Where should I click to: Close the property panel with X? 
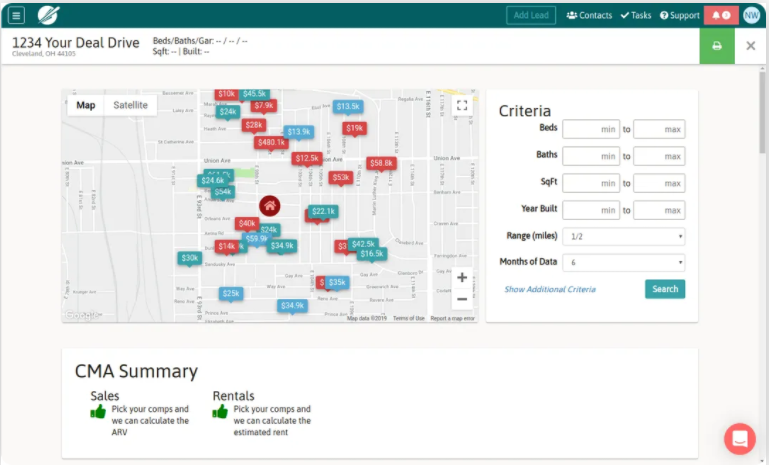[750, 46]
